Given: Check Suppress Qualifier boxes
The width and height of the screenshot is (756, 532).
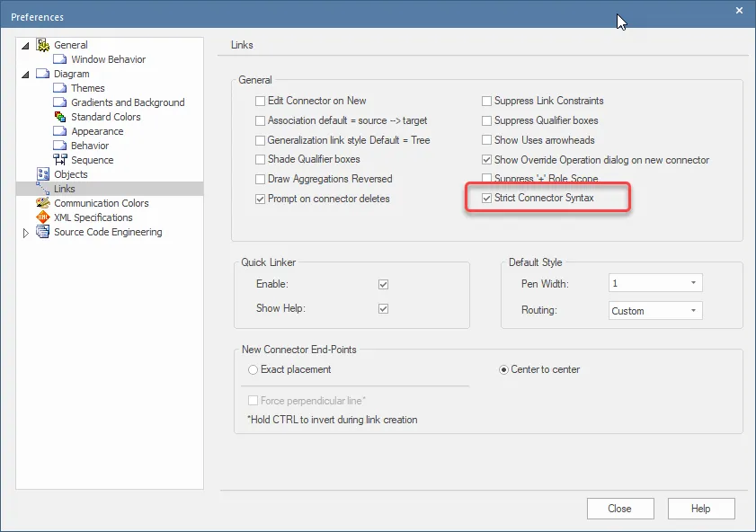Looking at the screenshot, I should (x=487, y=120).
